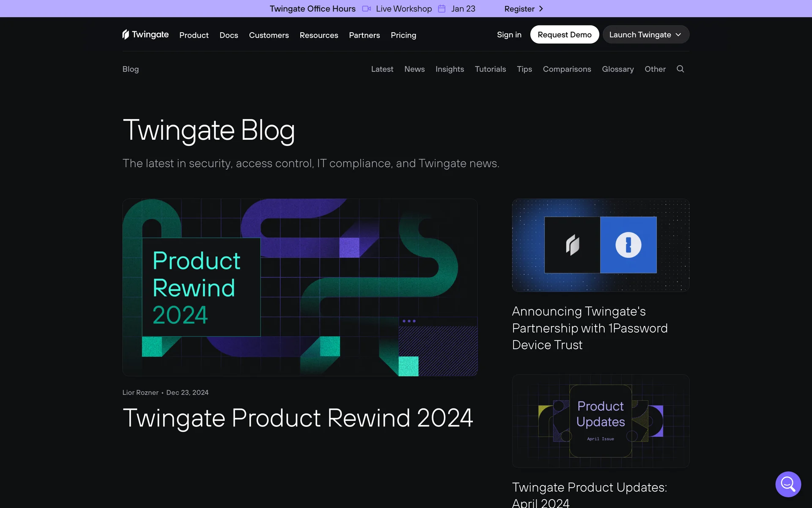Click the Twingate logo icon

[126, 34]
